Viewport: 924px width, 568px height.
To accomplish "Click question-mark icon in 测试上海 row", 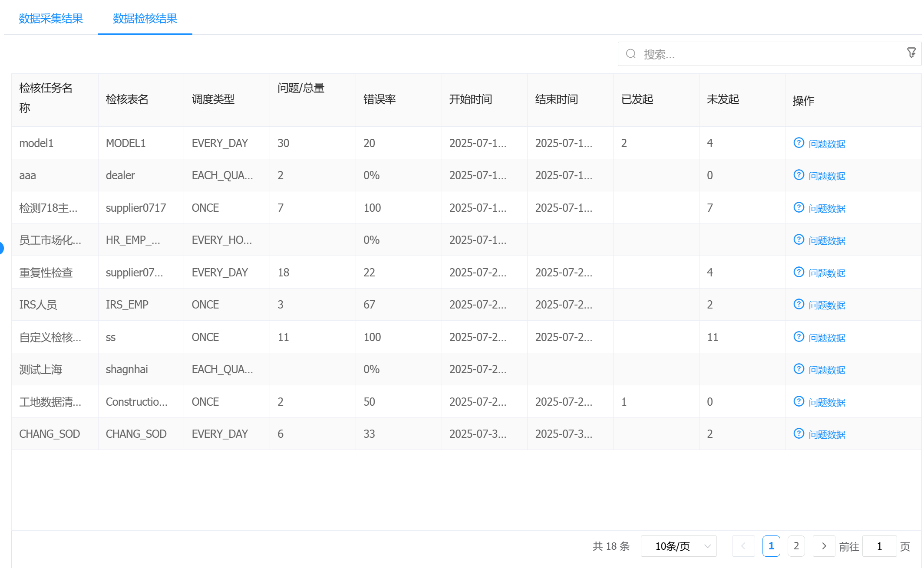I will pyautogui.click(x=799, y=369).
